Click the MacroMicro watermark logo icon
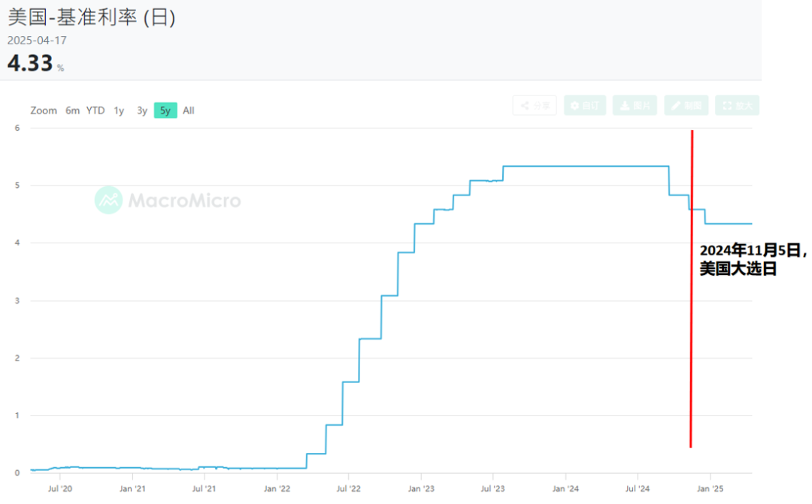812x504 pixels. (108, 200)
